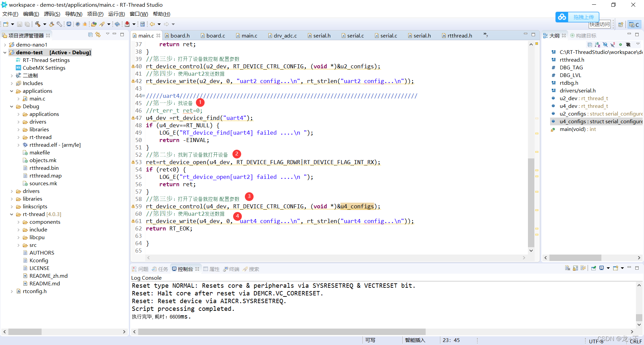This screenshot has height=345, width=644.
Task: Click console horizontal scrollbar thumb
Action: 282,332
